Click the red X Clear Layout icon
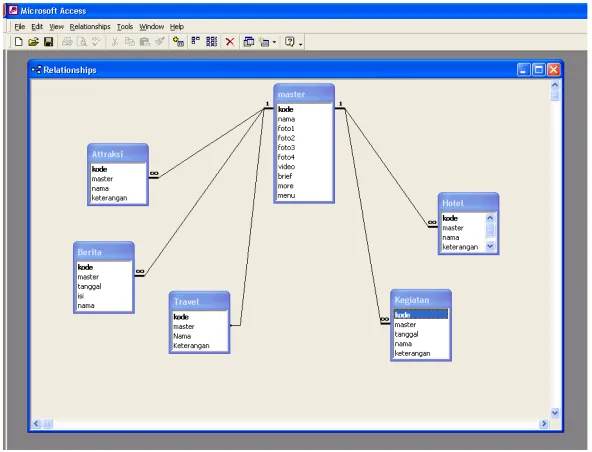592x452 pixels. (230, 42)
